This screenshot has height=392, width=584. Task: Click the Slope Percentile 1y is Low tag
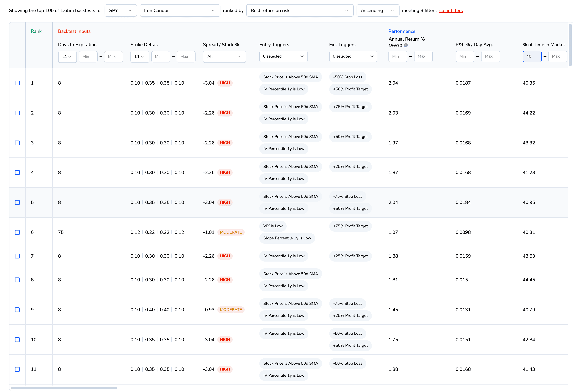(x=287, y=238)
